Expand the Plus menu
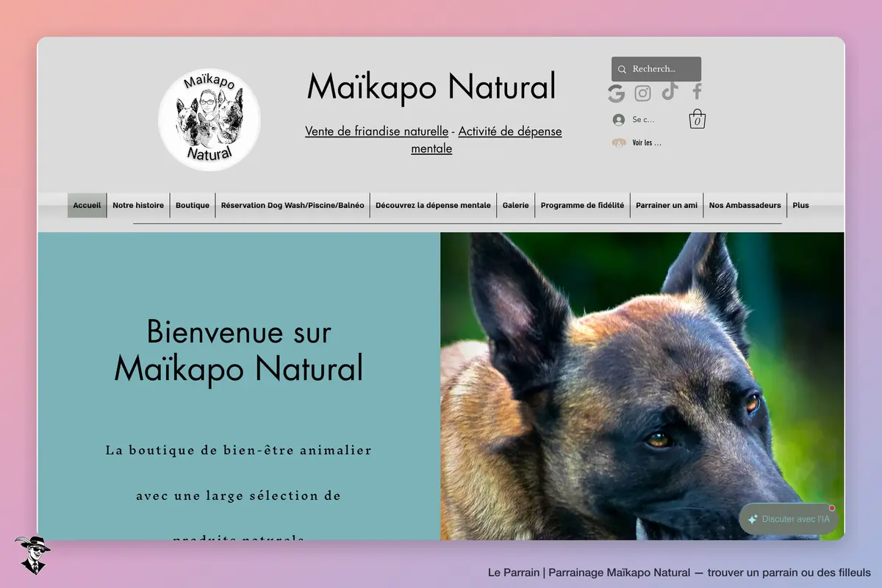This screenshot has width=882, height=588. point(800,205)
